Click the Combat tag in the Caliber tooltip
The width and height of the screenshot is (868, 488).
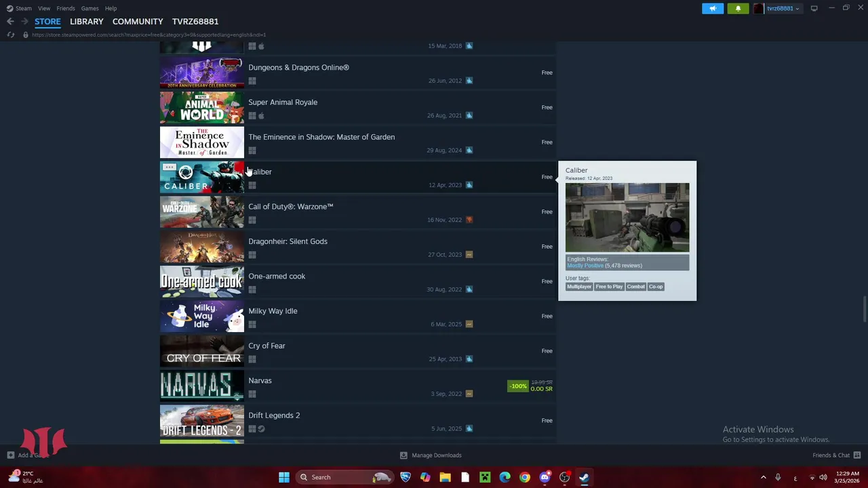pyautogui.click(x=635, y=287)
